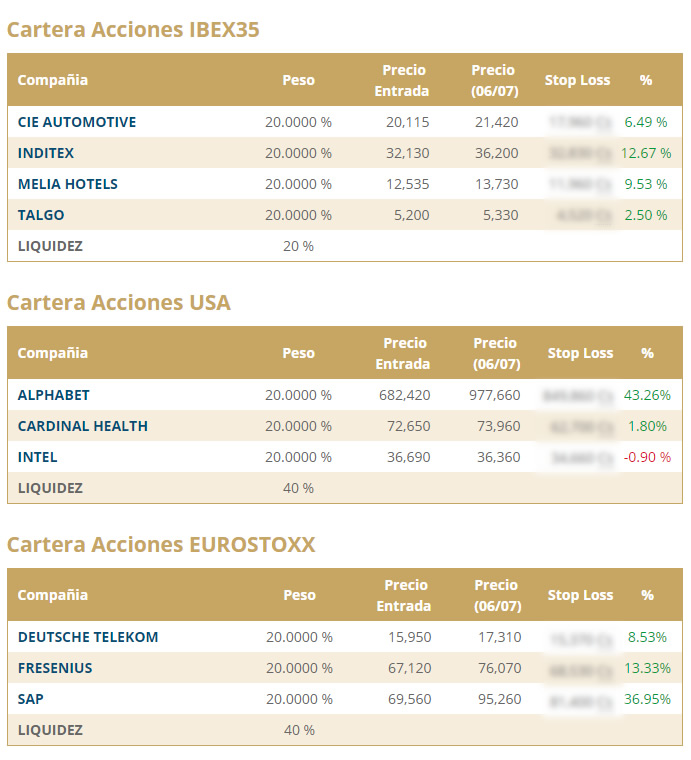This screenshot has width=691, height=760.
Task: Click the Cartera Acciones EUROSTOXX heading
Action: click(161, 544)
